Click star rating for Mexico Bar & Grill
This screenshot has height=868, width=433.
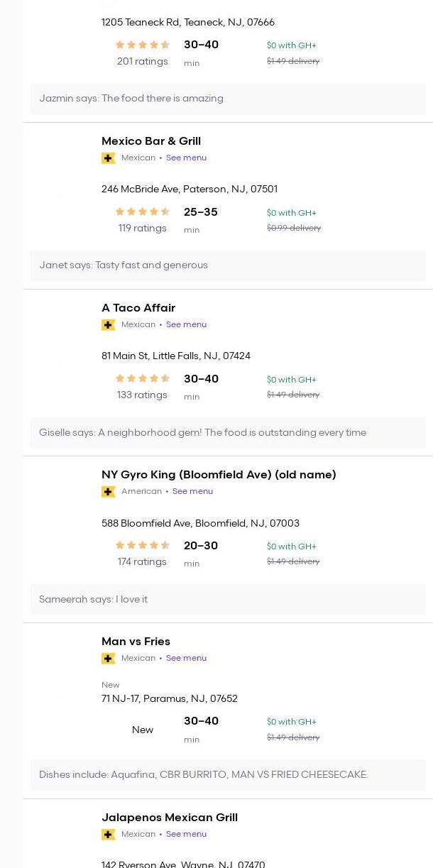143,211
